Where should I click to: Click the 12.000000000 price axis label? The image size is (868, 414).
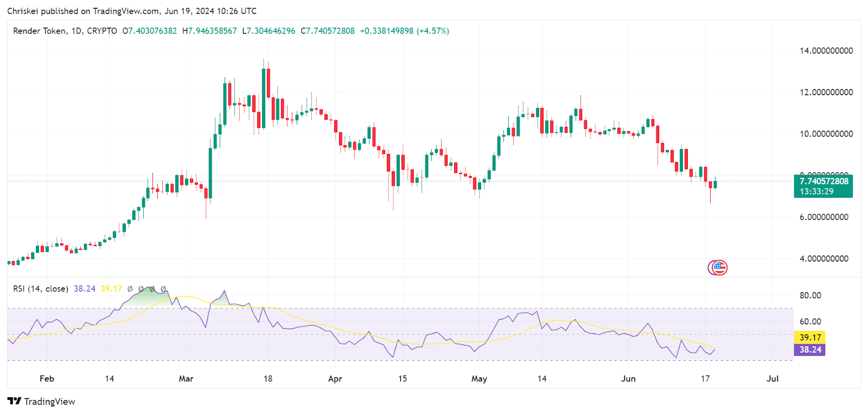click(x=826, y=92)
